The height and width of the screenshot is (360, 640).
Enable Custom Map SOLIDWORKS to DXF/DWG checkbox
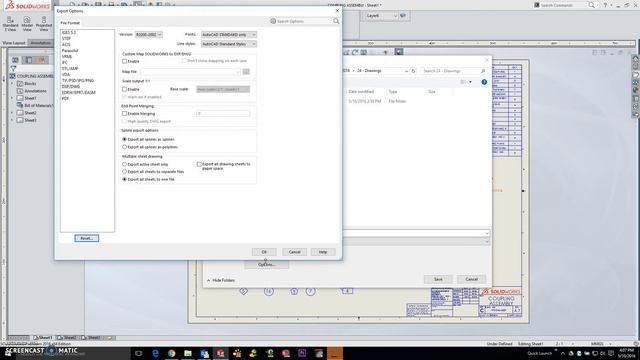click(x=124, y=61)
